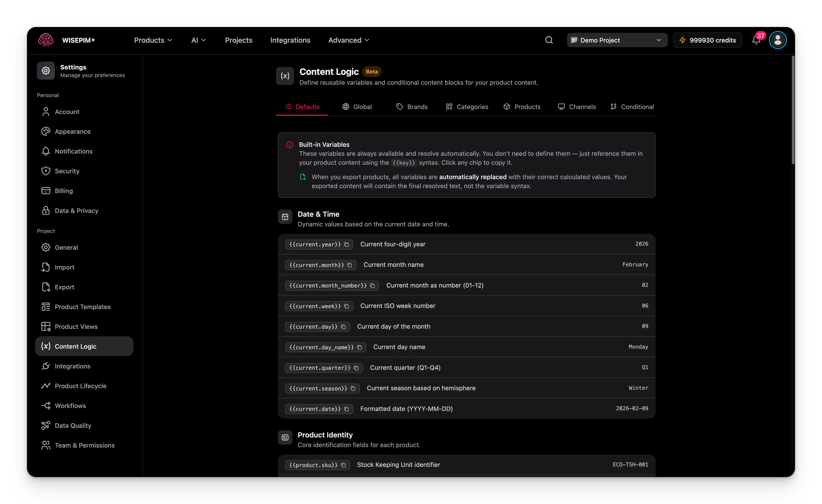Open Product Lifecycle settings in sidebar
The width and height of the screenshot is (822, 504).
pyautogui.click(x=80, y=386)
